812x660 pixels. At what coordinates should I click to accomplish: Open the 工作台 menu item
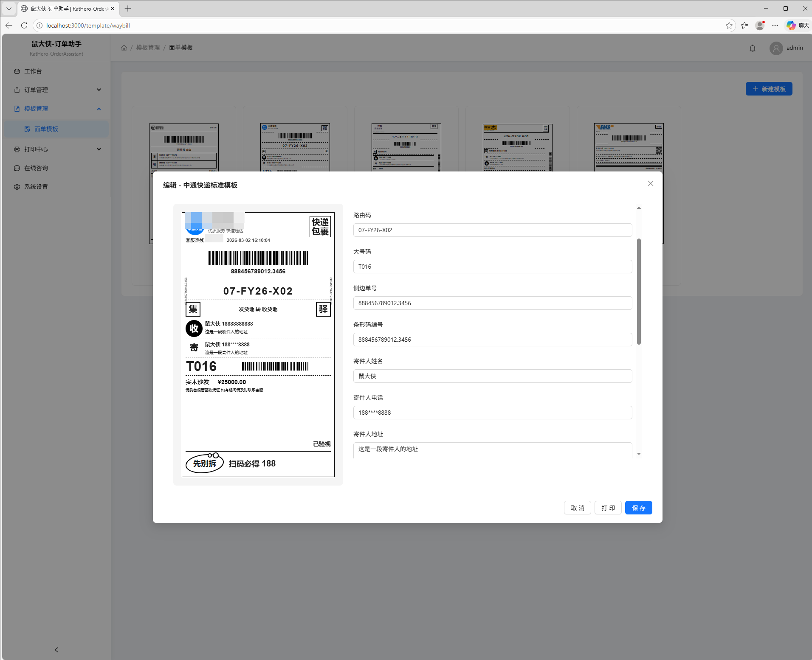click(x=33, y=71)
